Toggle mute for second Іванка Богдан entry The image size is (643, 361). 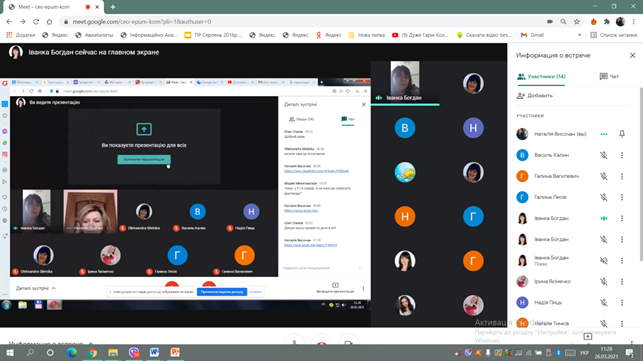click(x=604, y=239)
